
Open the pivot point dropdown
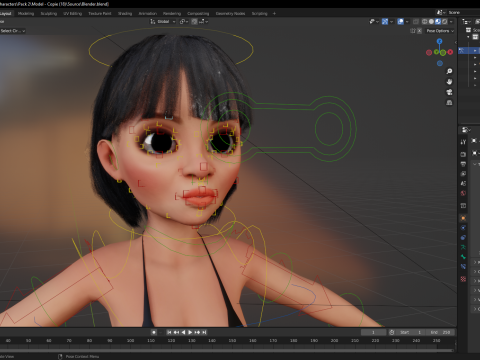coord(184,21)
